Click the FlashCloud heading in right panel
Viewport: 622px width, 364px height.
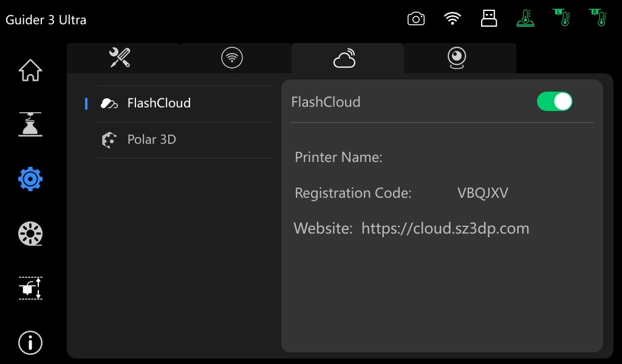point(326,102)
